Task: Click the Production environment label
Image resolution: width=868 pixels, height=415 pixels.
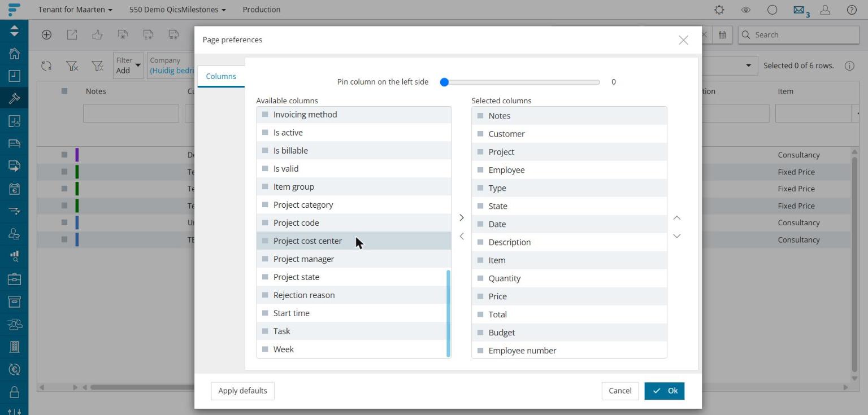Action: (x=262, y=10)
